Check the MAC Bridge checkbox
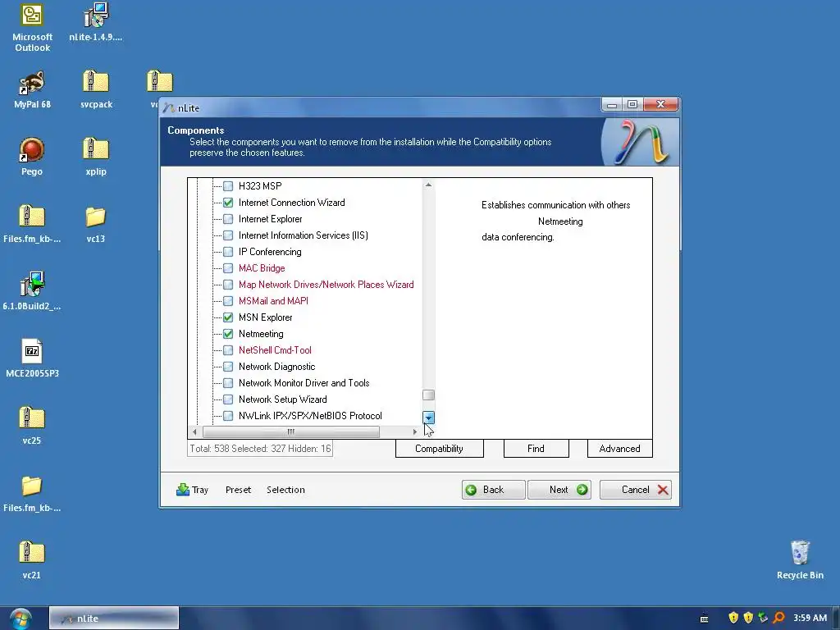This screenshot has height=630, width=840. [x=228, y=268]
